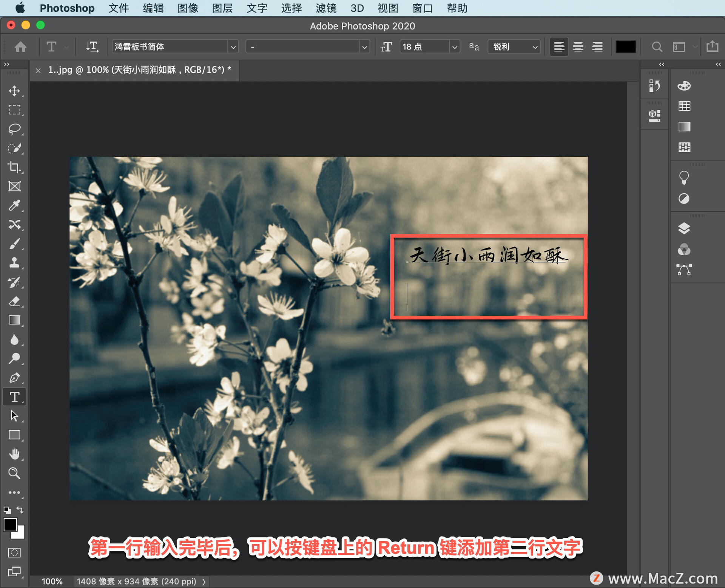Open the History panel icon
Image resolution: width=725 pixels, height=588 pixels.
tap(654, 86)
